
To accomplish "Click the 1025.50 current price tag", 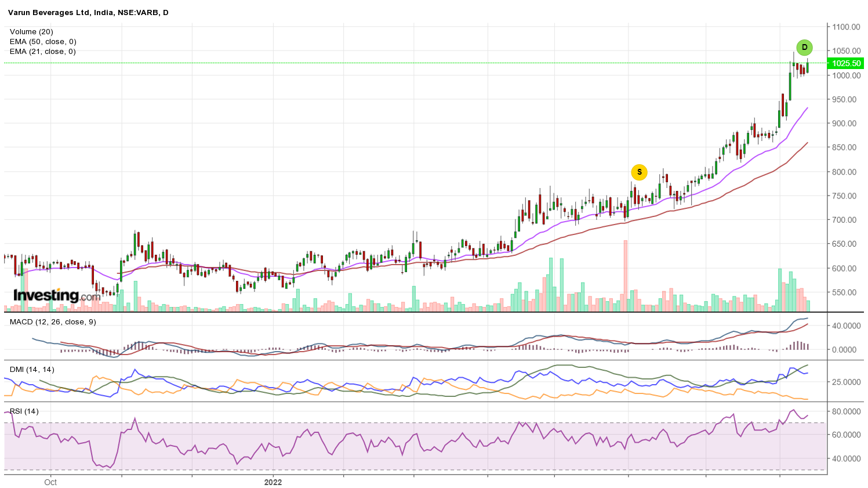I will point(847,63).
